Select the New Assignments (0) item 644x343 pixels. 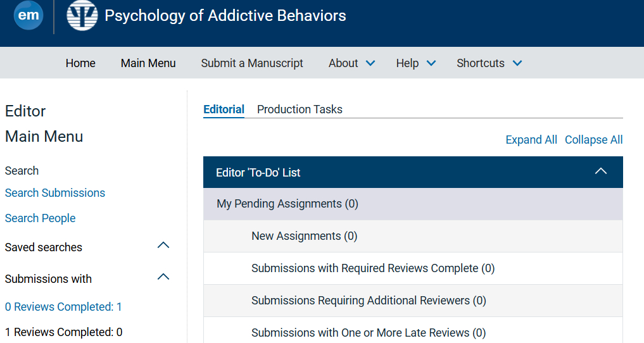[304, 236]
